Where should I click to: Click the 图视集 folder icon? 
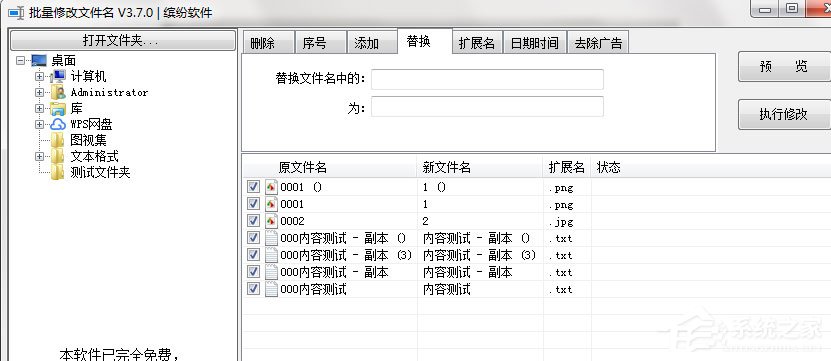(58, 140)
